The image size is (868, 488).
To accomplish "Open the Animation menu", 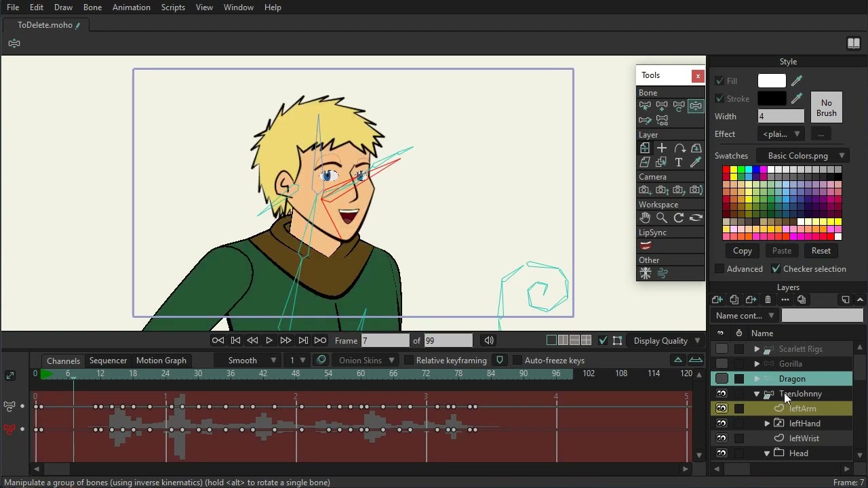I will pyautogui.click(x=132, y=7).
